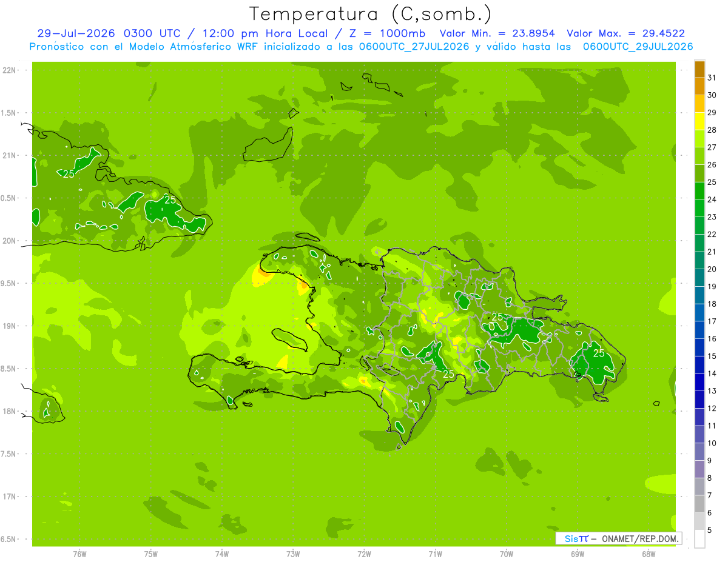Click the "0600UTC_27JUL2026" initialization time text
This screenshot has height=562, width=728.
[412, 47]
